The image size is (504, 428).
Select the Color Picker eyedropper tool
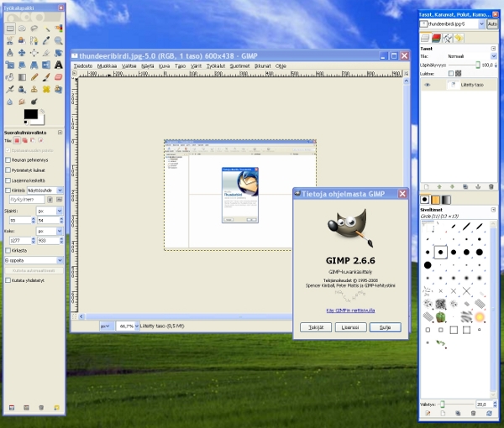[x=46, y=40]
